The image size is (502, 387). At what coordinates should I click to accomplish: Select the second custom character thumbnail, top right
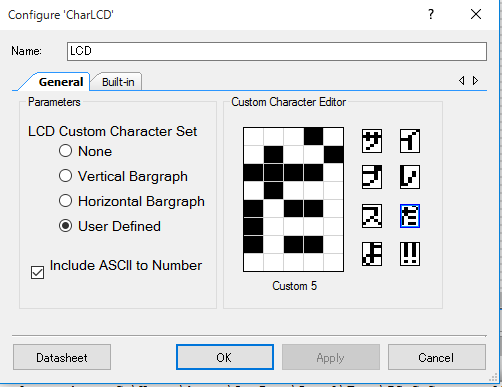point(410,141)
